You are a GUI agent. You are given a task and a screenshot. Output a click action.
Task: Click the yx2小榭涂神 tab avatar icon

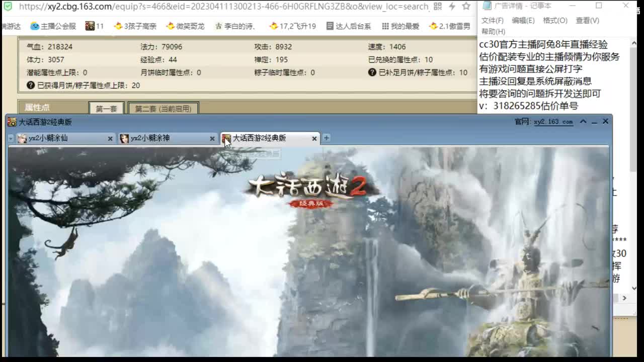tap(124, 138)
